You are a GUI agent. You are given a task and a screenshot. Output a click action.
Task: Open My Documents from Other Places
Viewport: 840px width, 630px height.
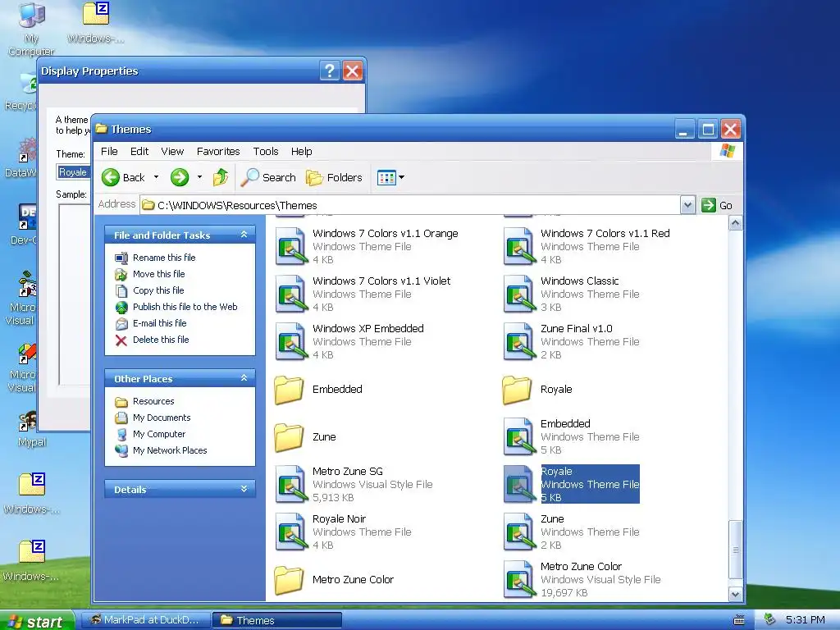click(162, 418)
